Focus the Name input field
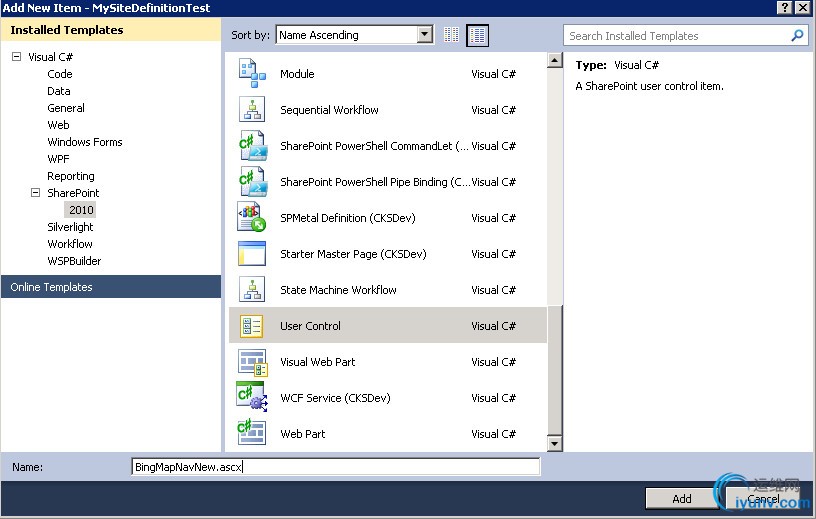This screenshot has width=816, height=519. pyautogui.click(x=336, y=467)
